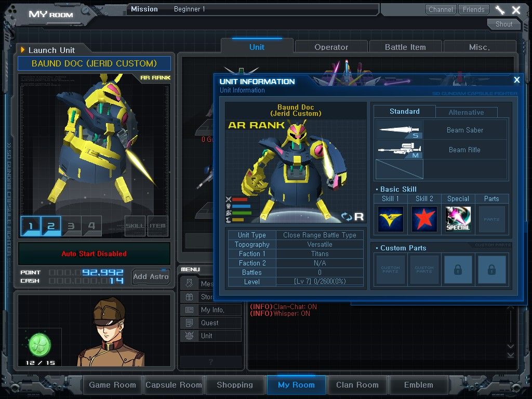Go to Capsule Room
Viewport: 532px width, 399px height.
pos(174,385)
